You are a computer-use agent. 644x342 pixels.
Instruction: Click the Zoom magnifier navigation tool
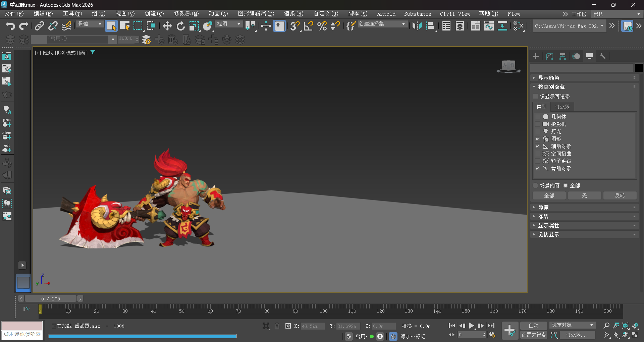pos(606,326)
